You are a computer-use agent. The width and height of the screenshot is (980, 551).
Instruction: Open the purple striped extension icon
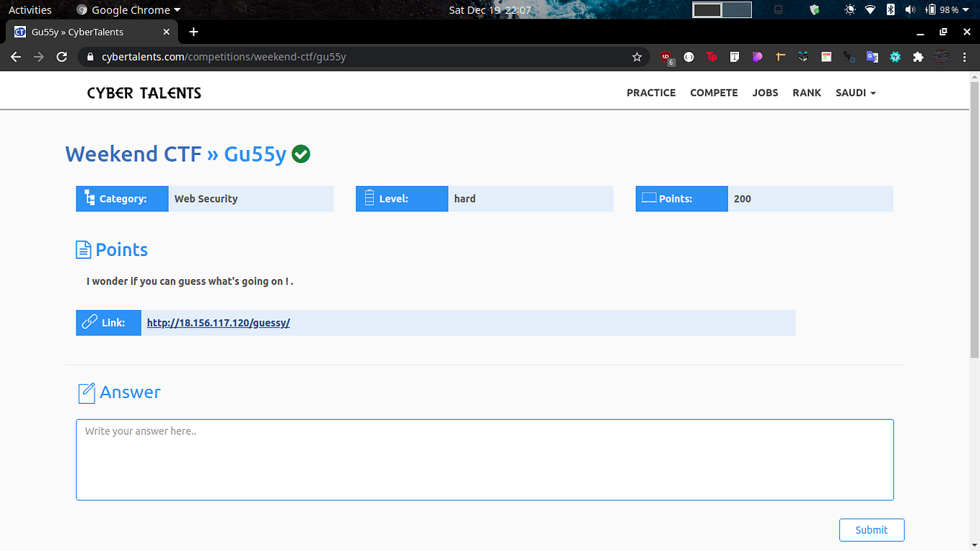pos(757,57)
